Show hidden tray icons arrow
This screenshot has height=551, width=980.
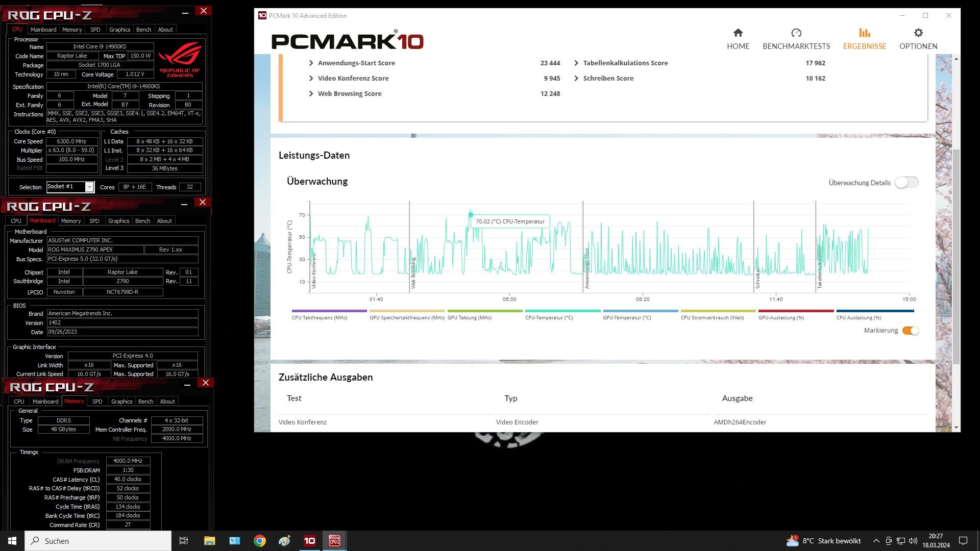point(876,541)
